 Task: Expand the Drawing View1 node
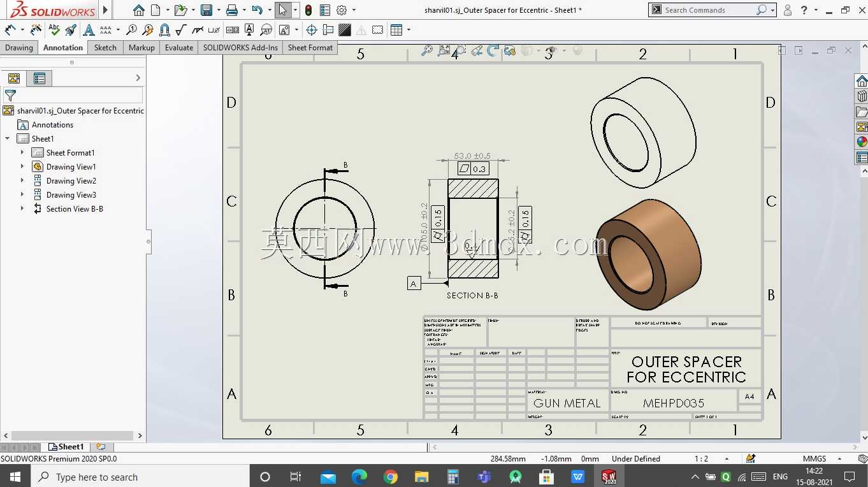22,166
